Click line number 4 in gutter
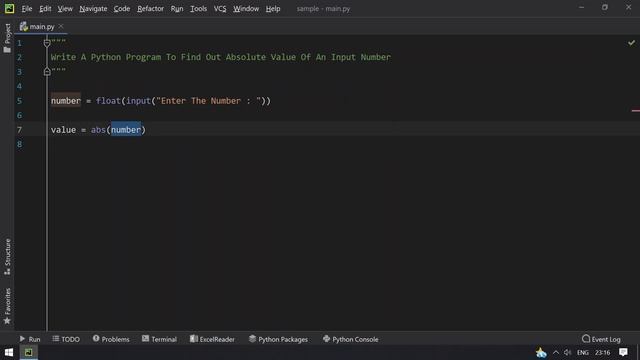640x360 pixels. point(19,86)
